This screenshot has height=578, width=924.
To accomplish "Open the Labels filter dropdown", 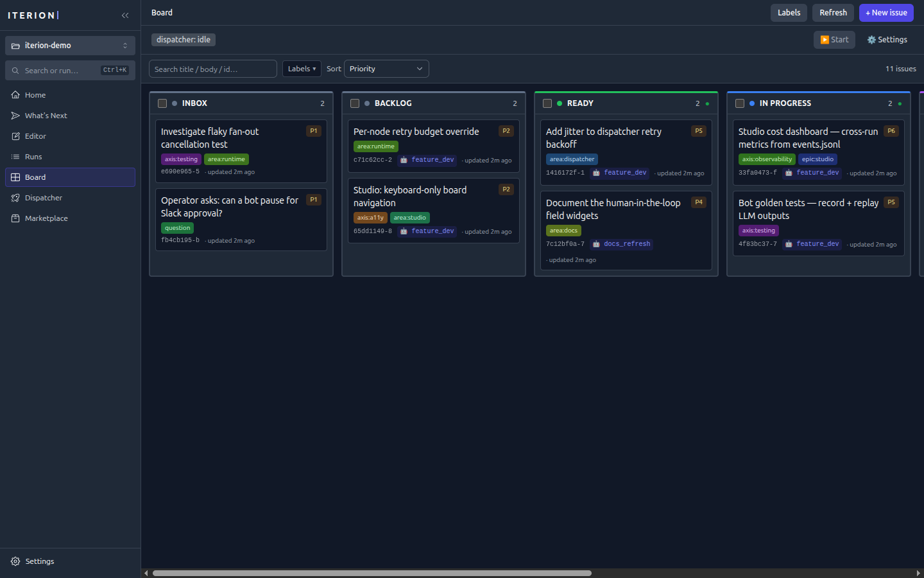I will click(302, 69).
